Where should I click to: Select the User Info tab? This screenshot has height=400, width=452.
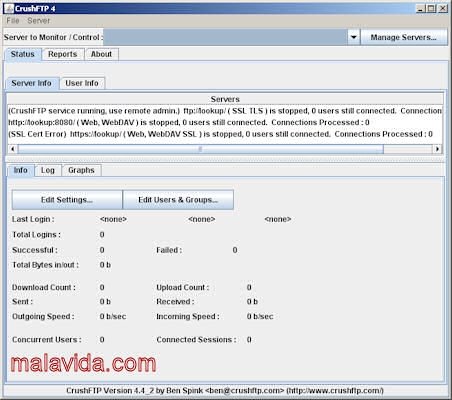82,83
